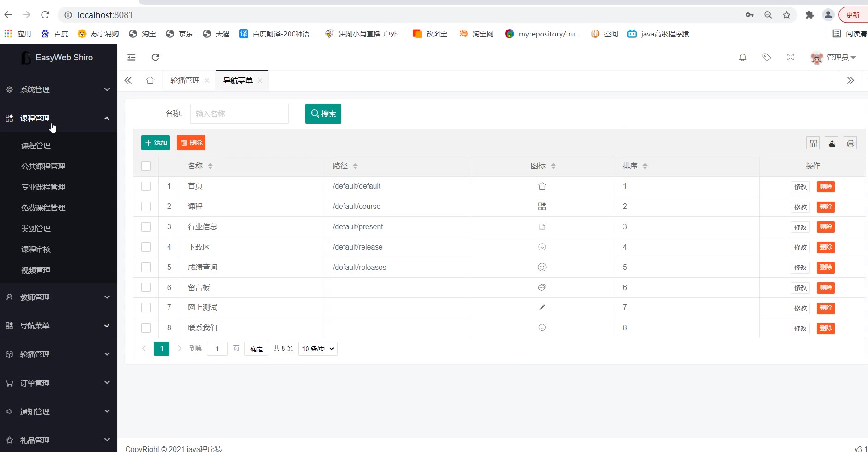Image resolution: width=868 pixels, height=452 pixels.
Task: Focus the 输入名称 search input field
Action: point(239,113)
